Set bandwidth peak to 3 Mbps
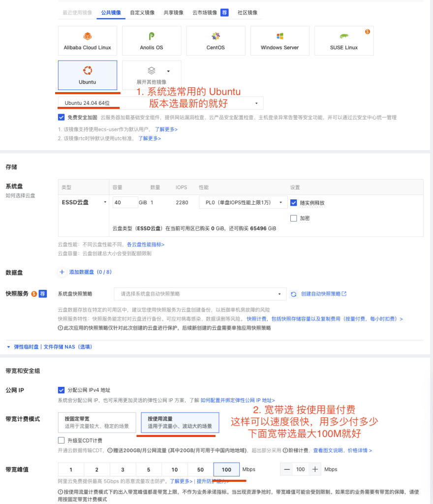 [123, 469]
